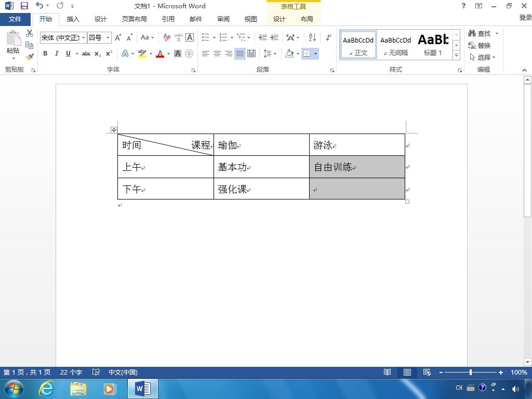Apply character border with the boxed A icon
The height and width of the screenshot is (399, 532).
(190, 37)
